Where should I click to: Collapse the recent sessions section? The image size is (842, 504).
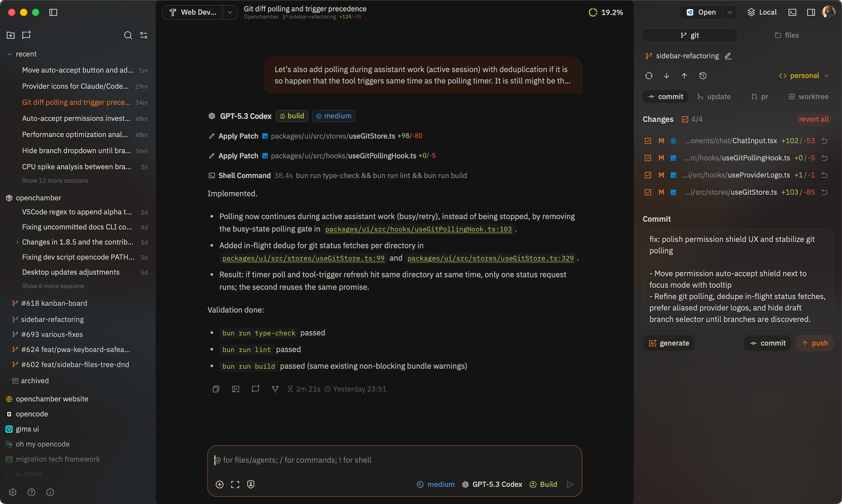click(10, 54)
